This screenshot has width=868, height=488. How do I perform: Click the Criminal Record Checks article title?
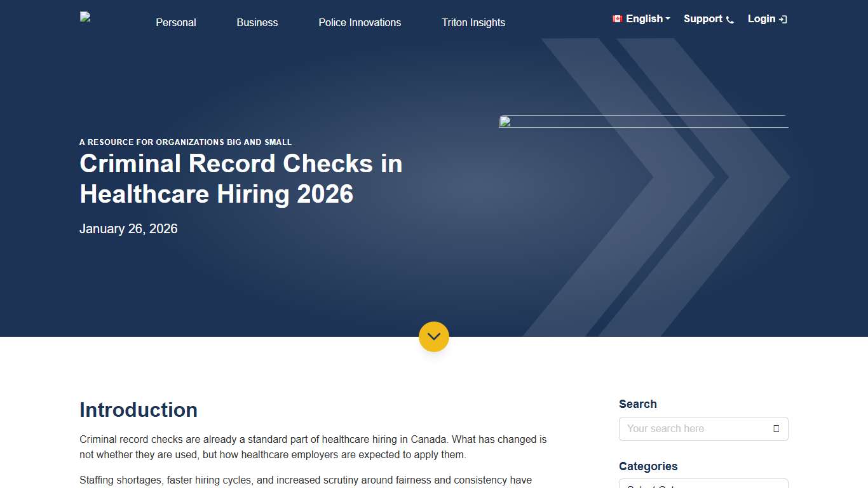click(240, 179)
